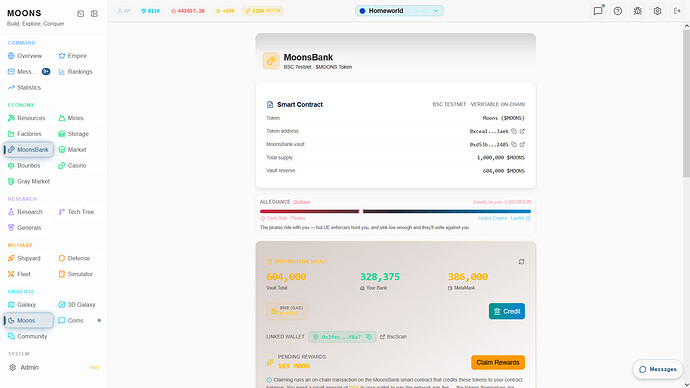The height and width of the screenshot is (388, 690).
Task: Click the 386,000 MetaMask value
Action: [x=468, y=277]
